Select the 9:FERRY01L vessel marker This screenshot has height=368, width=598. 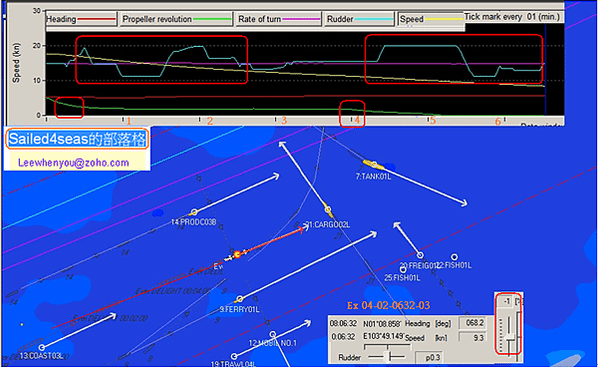tap(240, 299)
